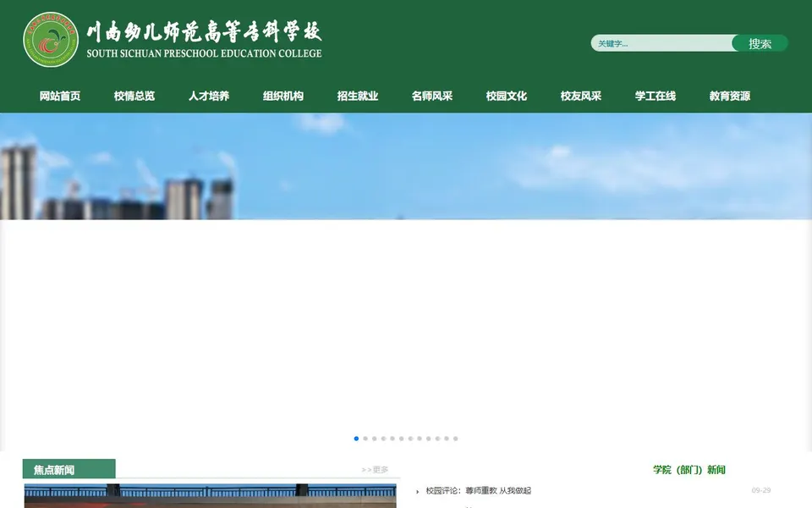
Task: Click the school name calligraphy title
Action: tap(204, 31)
